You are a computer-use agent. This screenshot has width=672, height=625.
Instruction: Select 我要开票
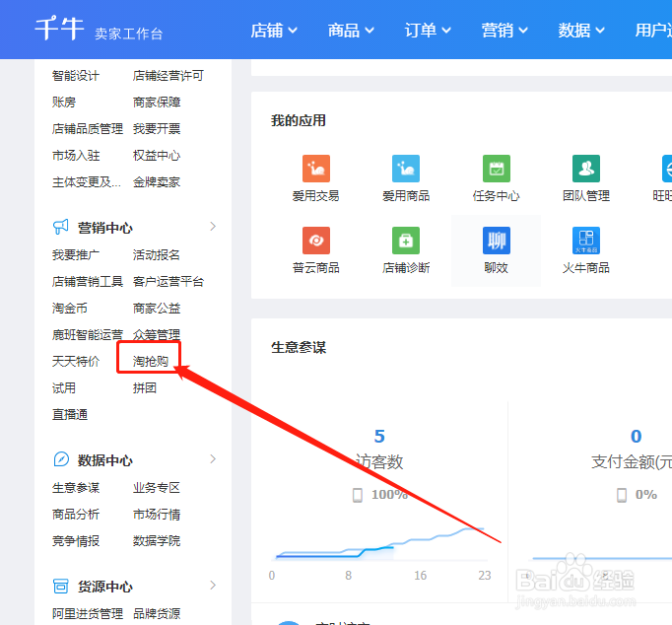157,129
